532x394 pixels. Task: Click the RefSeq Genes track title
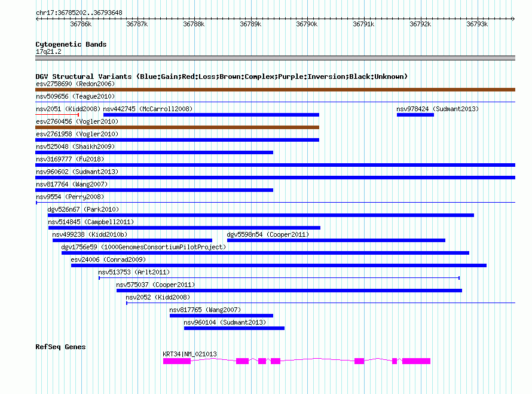60,347
